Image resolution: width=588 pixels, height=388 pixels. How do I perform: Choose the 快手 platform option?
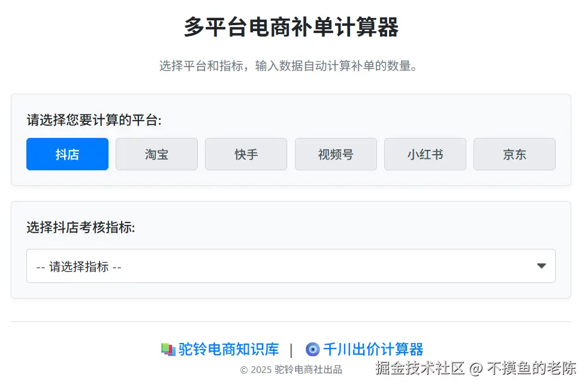(246, 154)
